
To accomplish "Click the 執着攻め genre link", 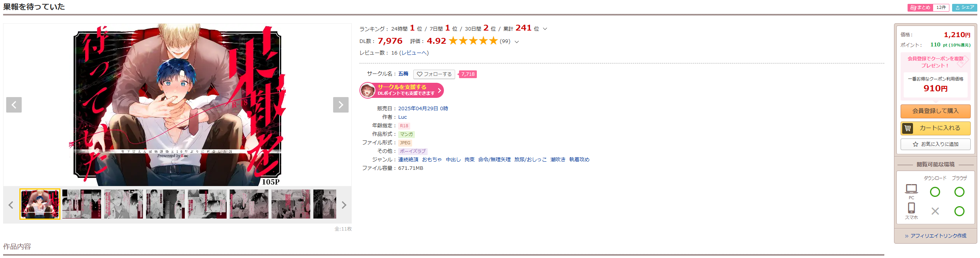I will click(x=579, y=160).
